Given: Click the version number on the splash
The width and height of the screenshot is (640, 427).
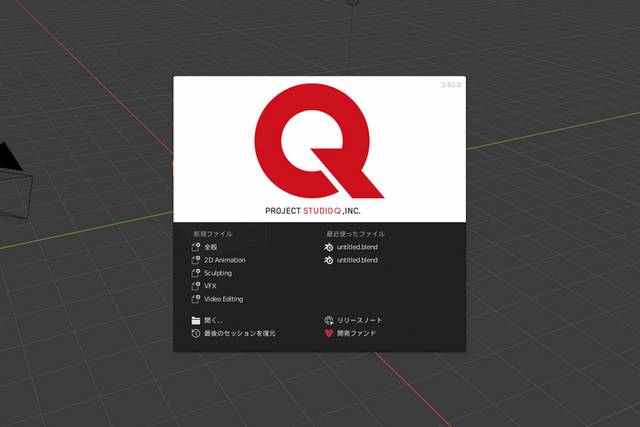Looking at the screenshot, I should pos(451,85).
